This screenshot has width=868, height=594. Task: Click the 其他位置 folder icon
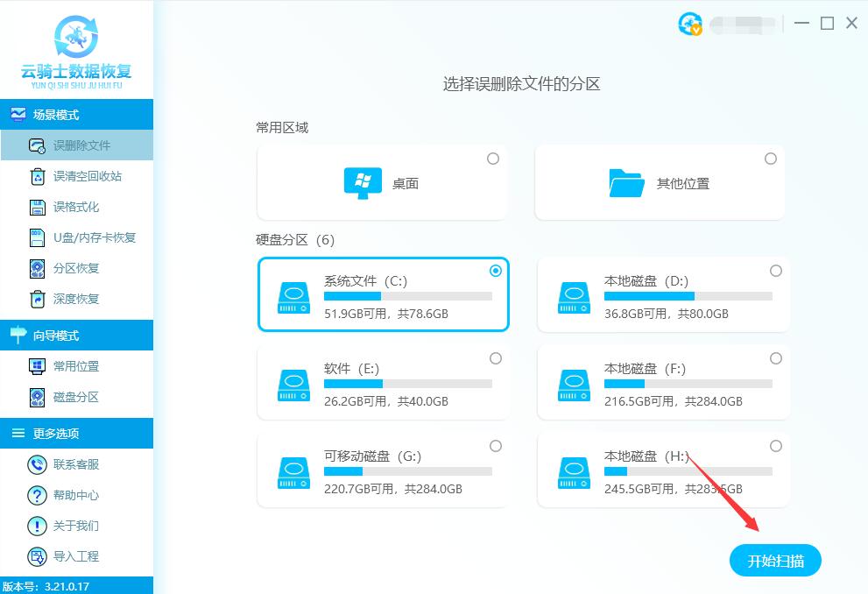click(x=626, y=183)
